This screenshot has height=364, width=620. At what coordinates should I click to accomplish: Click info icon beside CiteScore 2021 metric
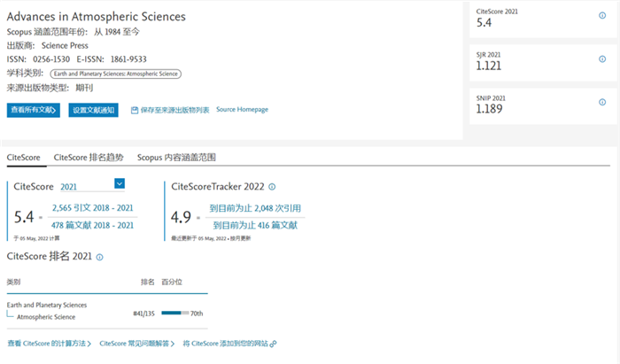pos(603,15)
